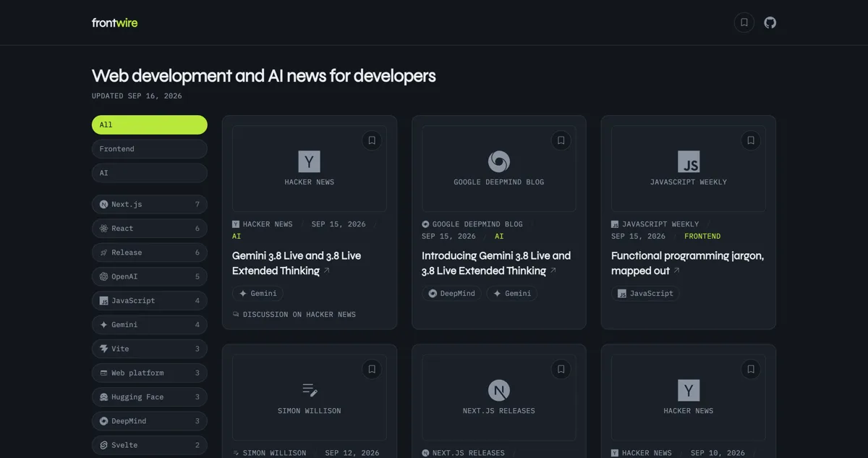868x458 pixels.
Task: Bookmark the JavaScript Weekly card
Action: pyautogui.click(x=751, y=140)
